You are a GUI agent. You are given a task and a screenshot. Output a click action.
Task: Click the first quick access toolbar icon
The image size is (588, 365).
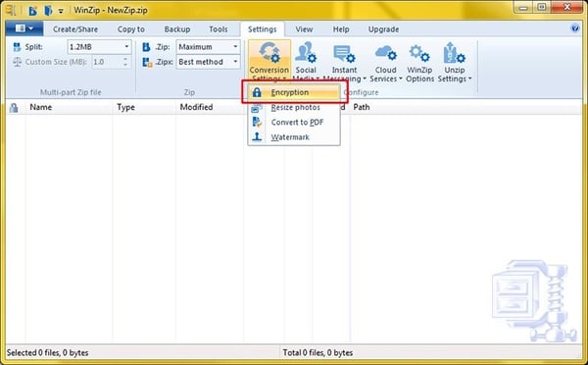[x=32, y=11]
